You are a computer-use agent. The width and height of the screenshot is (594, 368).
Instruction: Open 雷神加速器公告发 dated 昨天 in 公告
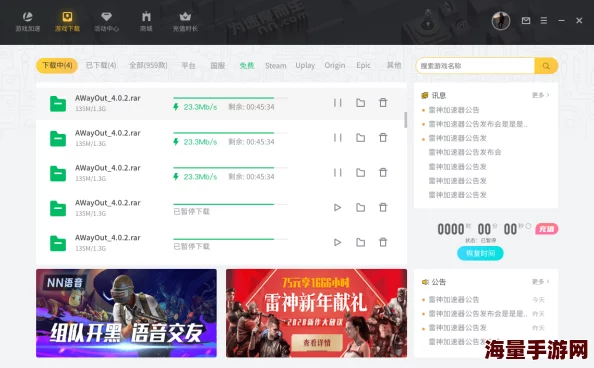tap(458, 328)
